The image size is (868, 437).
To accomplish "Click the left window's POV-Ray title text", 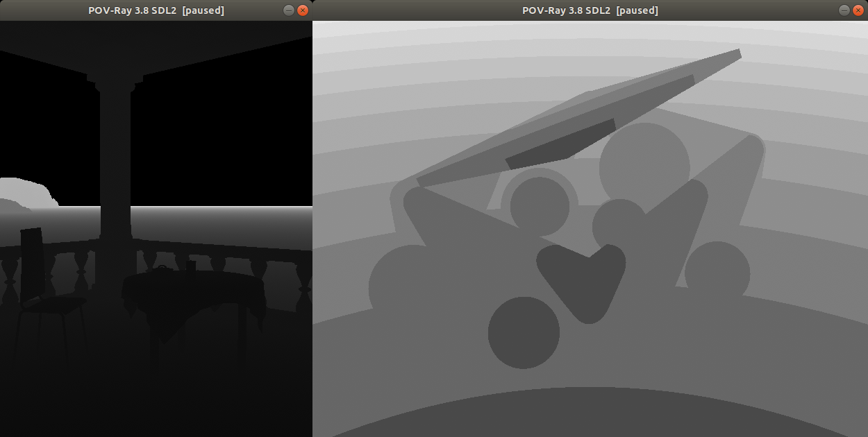I will tap(156, 10).
